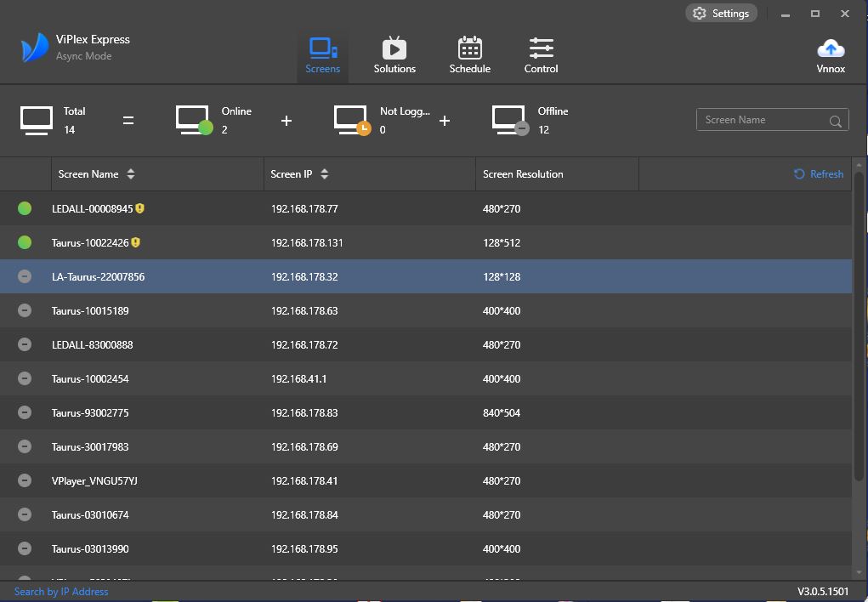The height and width of the screenshot is (602, 868).
Task: Click the search magnifier icon
Action: (836, 121)
